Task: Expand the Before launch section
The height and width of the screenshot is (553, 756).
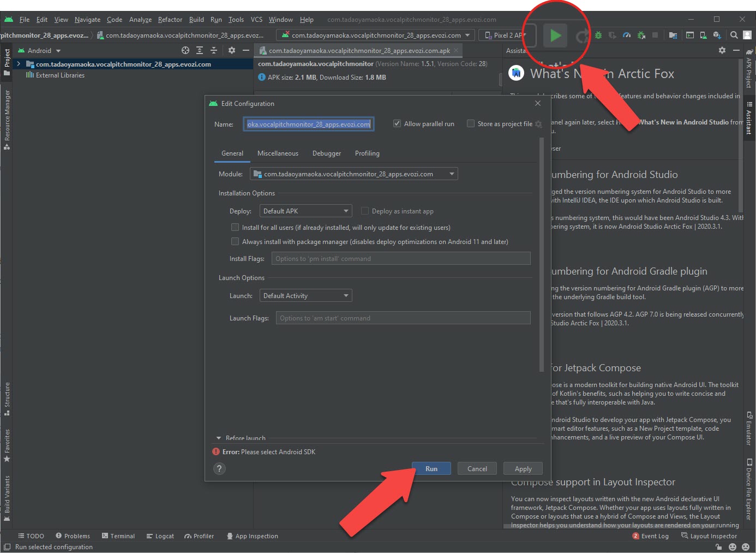Action: coord(219,438)
